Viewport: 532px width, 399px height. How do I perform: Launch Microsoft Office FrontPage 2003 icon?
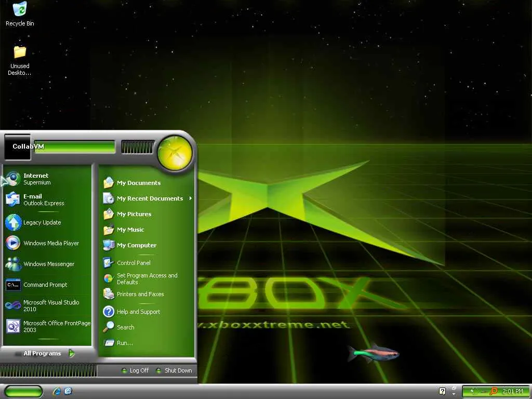click(13, 326)
